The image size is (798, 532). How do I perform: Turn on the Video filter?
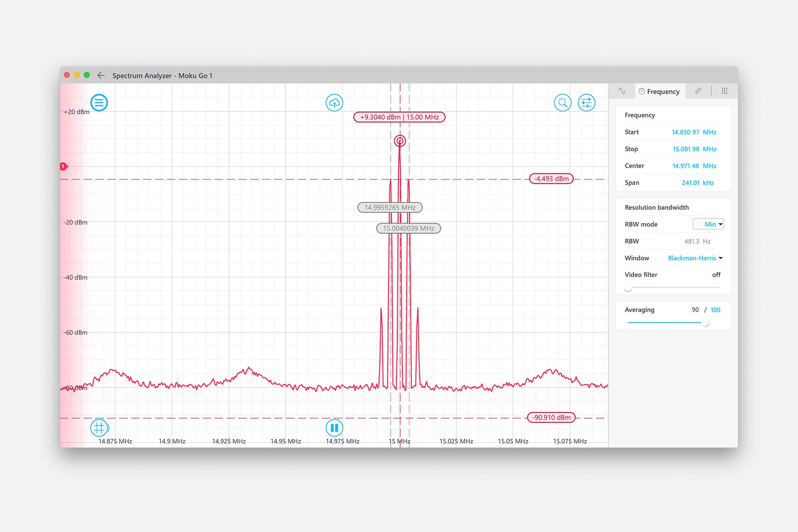[628, 288]
